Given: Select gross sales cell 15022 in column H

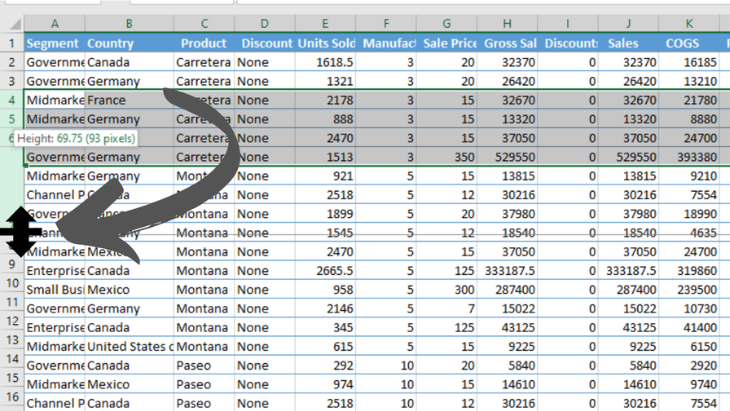Looking at the screenshot, I should pyautogui.click(x=507, y=309).
